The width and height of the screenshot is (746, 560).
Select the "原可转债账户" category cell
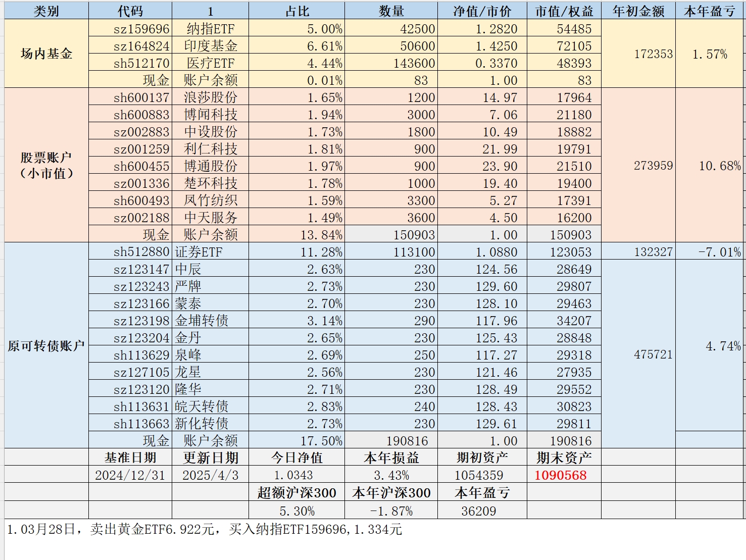46,346
